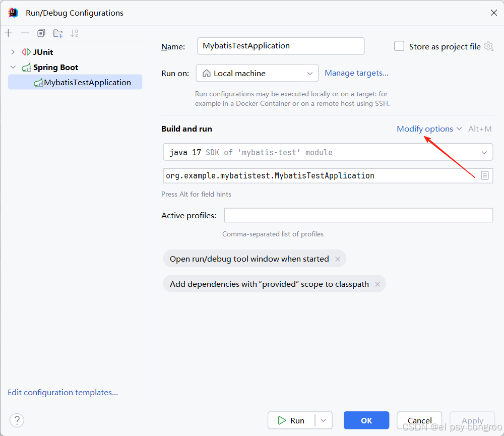Click the Apply button
Viewport: 504px width, 436px height.
click(473, 420)
